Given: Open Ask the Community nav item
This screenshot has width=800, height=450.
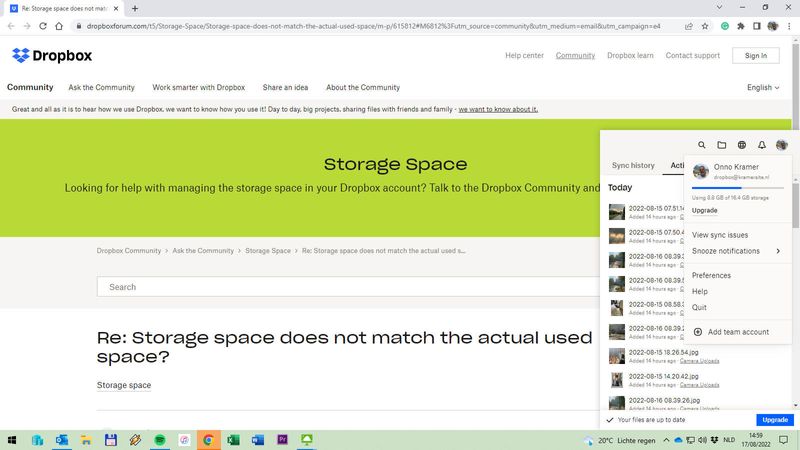Looking at the screenshot, I should (x=102, y=87).
